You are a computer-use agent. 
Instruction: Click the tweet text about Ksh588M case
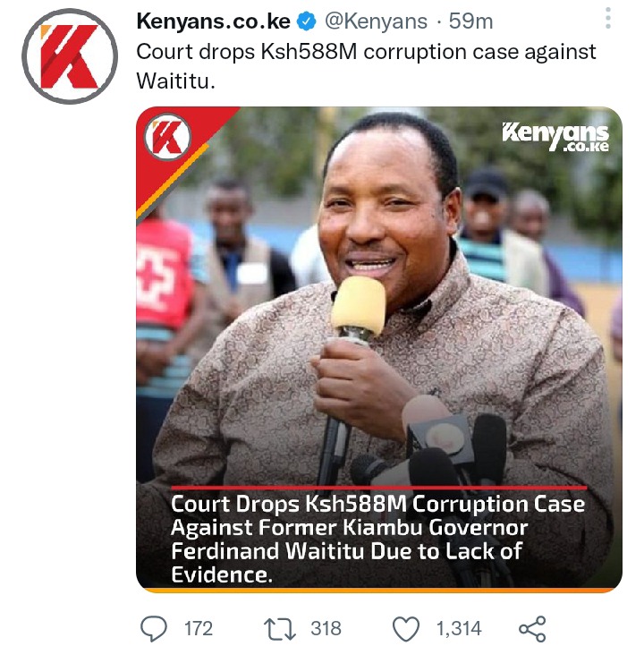click(x=366, y=66)
